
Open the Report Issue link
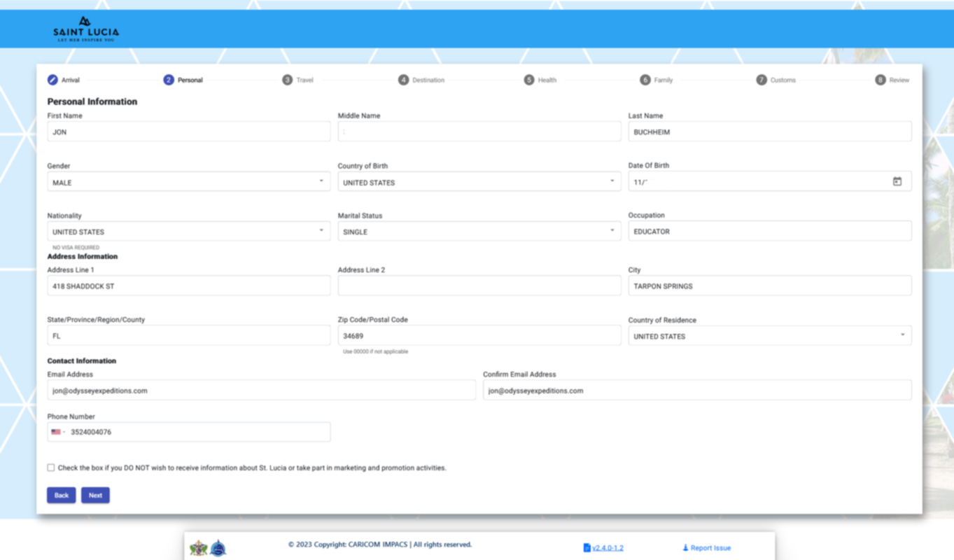[707, 548]
